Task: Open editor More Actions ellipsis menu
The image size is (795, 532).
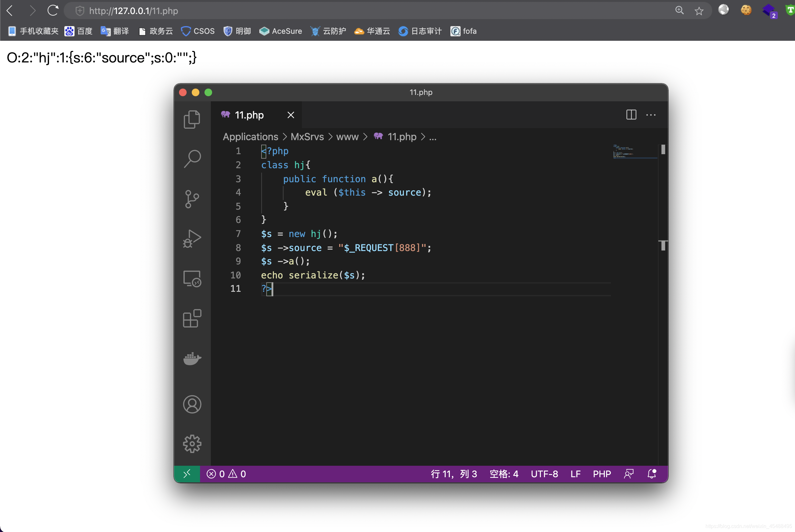Action: tap(651, 115)
